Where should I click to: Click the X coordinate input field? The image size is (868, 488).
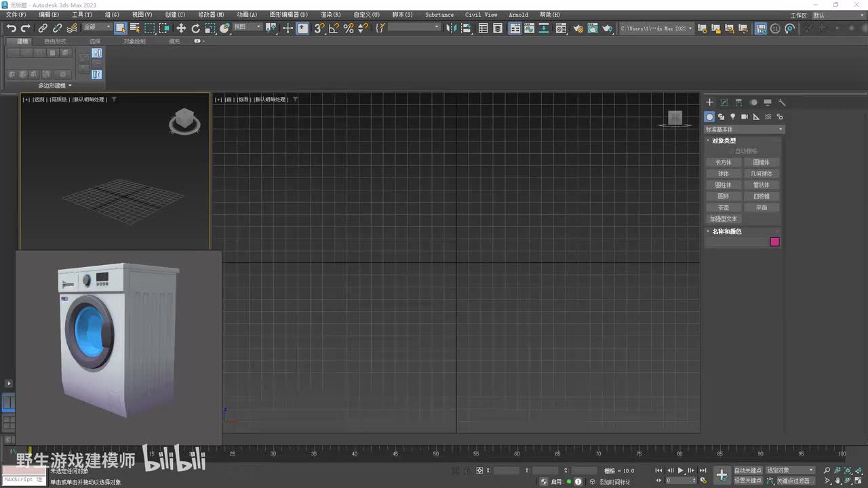[505, 470]
